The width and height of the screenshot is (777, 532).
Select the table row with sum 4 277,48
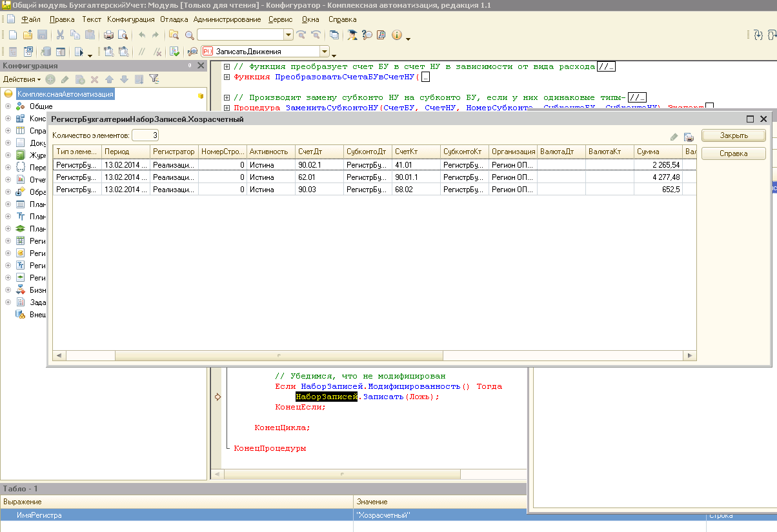374,177
